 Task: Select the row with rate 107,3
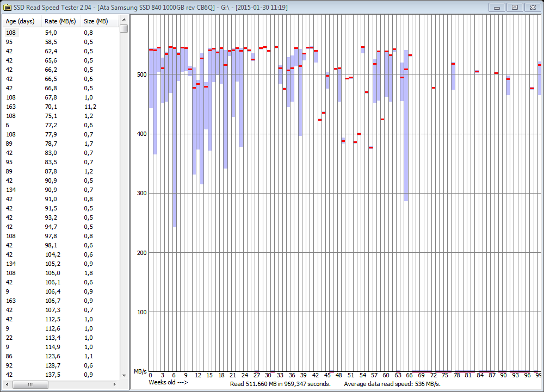coord(61,310)
